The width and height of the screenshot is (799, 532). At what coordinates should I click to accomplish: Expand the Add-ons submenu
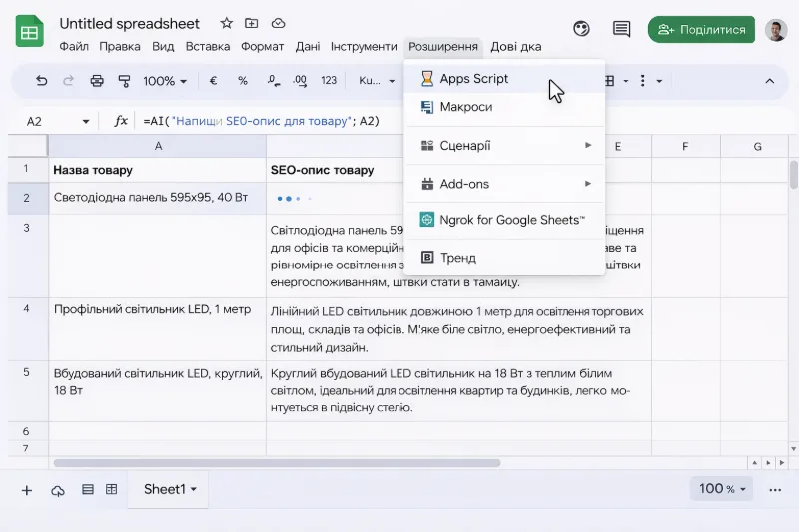tap(505, 184)
